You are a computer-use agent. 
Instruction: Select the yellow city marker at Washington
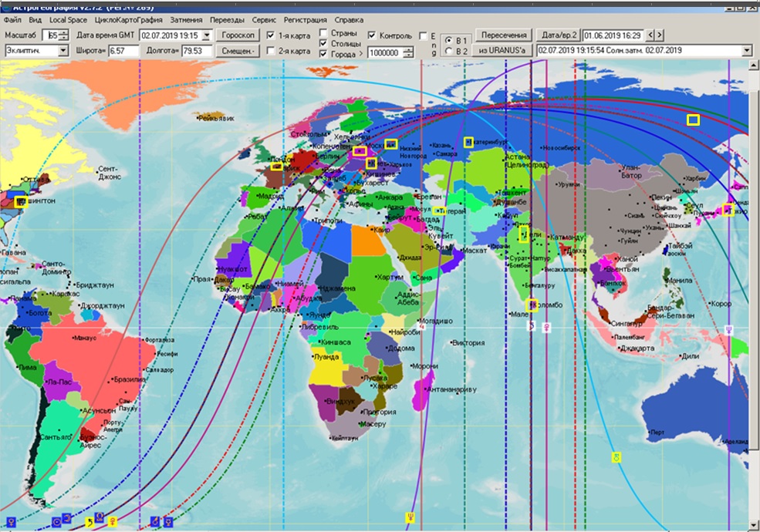pos(19,202)
